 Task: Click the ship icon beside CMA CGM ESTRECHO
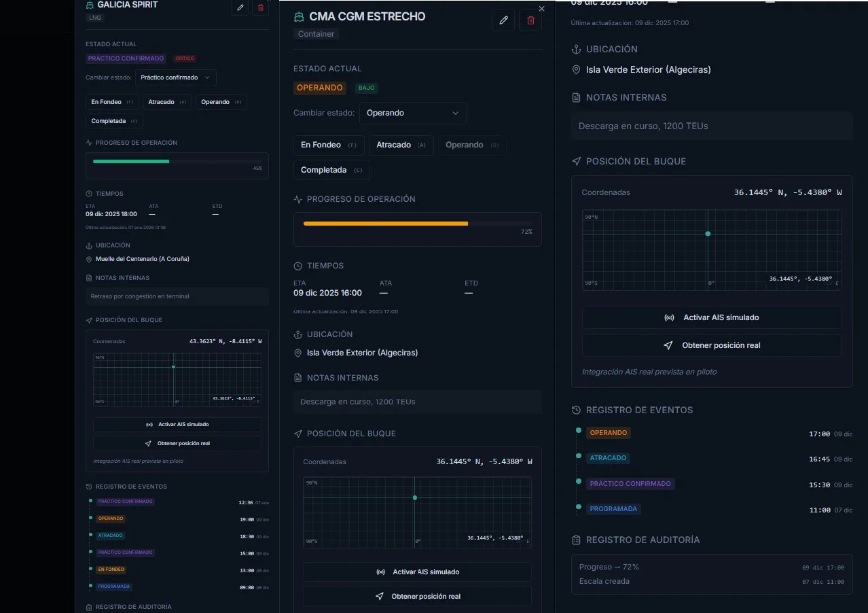coord(300,17)
